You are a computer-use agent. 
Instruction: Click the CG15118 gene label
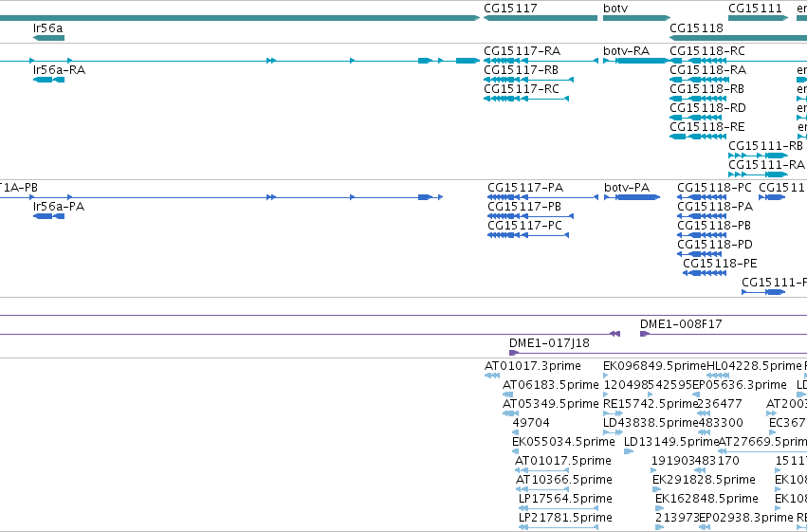pos(696,28)
